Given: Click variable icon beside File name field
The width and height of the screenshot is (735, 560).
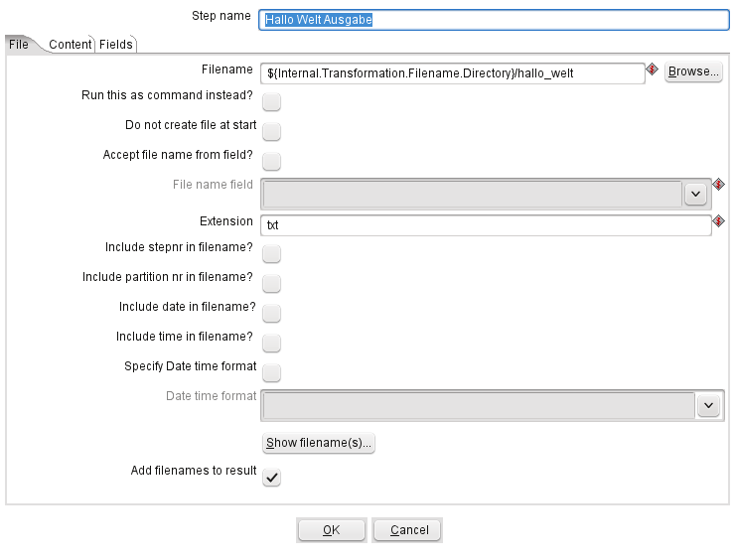Looking at the screenshot, I should coord(718,184).
